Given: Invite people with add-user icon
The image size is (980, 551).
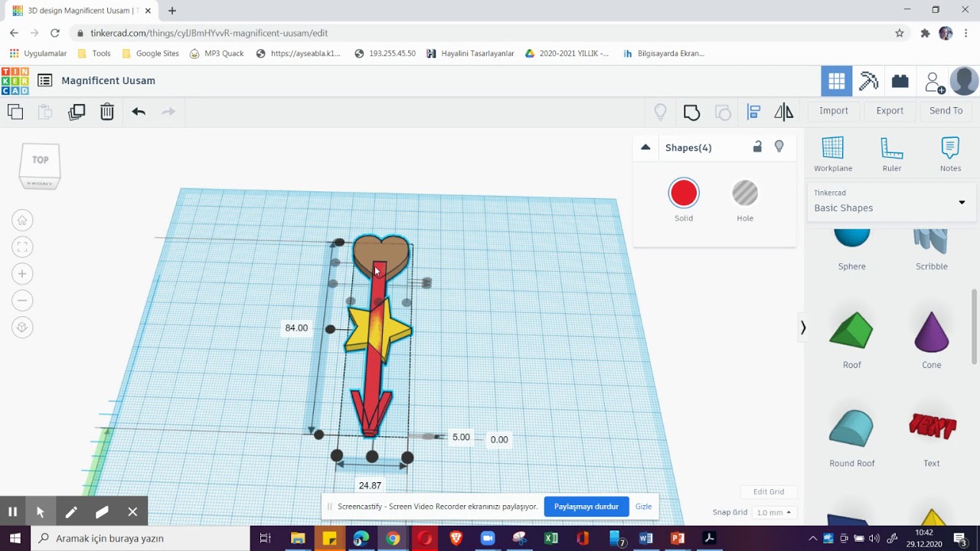Looking at the screenshot, I should click(x=934, y=81).
